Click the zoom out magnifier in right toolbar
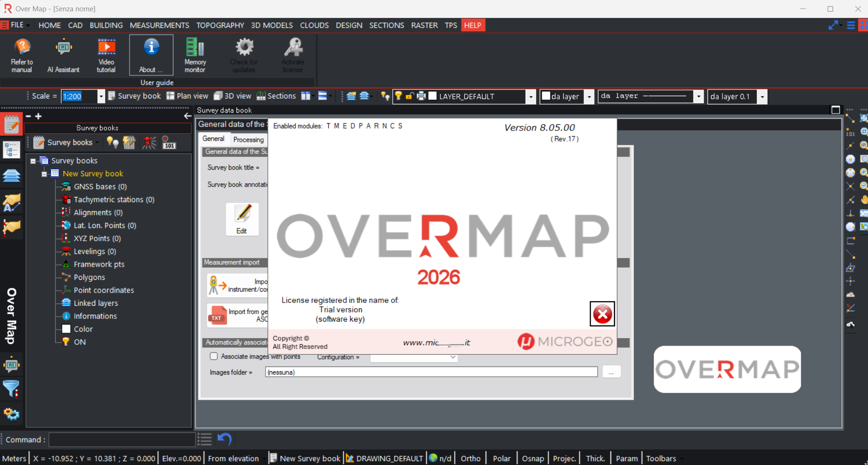The width and height of the screenshot is (868, 465). [864, 186]
